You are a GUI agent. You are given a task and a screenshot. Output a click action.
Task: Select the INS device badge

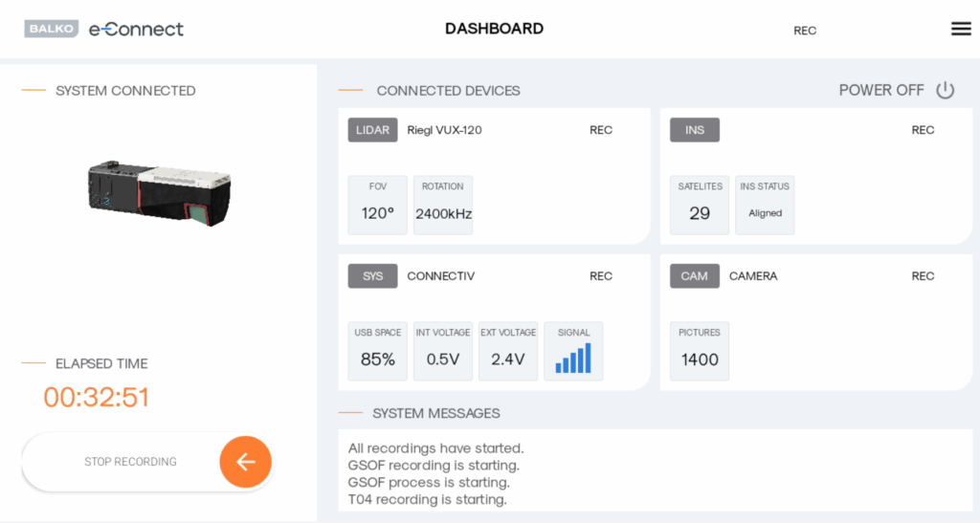[x=694, y=130]
